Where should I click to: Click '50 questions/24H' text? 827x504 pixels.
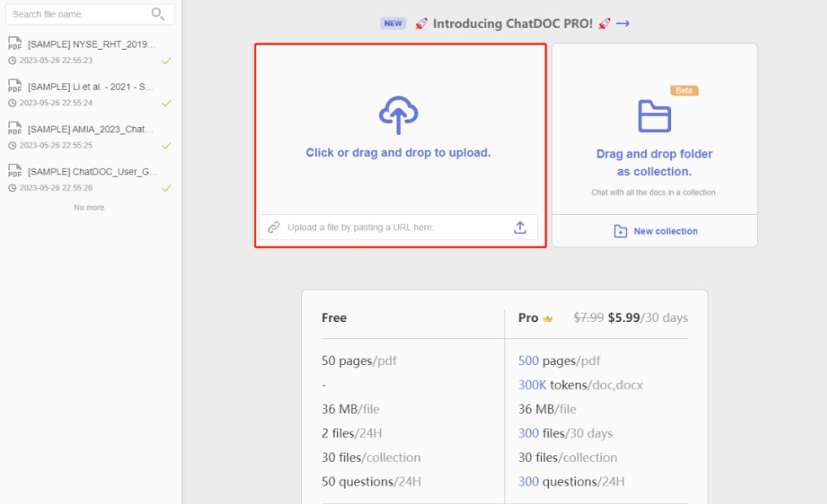(371, 482)
